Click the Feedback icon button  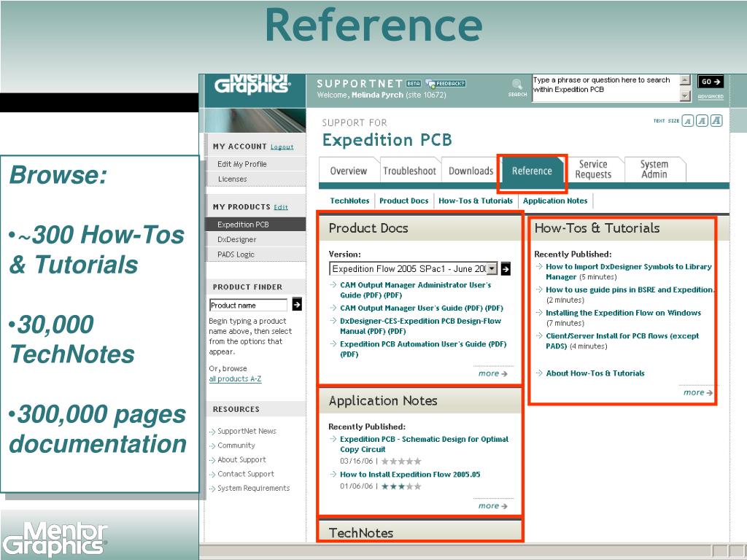coord(446,83)
